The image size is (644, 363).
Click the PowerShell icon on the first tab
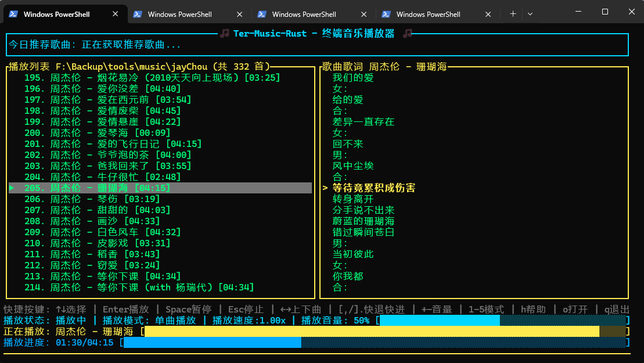13,14
